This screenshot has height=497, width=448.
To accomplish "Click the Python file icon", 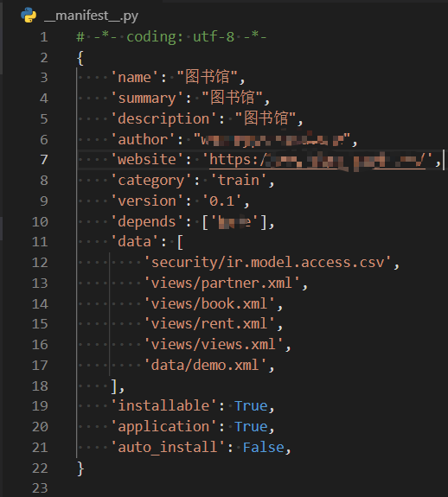I will tap(29, 16).
